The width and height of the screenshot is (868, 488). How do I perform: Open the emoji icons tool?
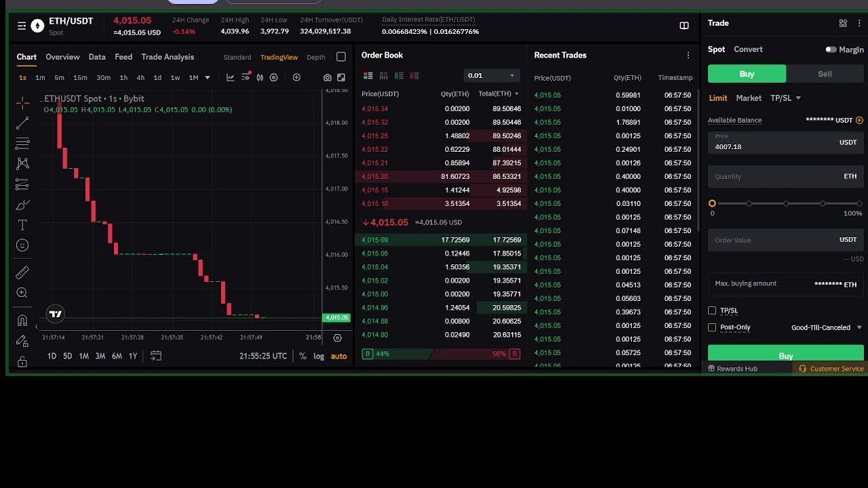tap(22, 245)
